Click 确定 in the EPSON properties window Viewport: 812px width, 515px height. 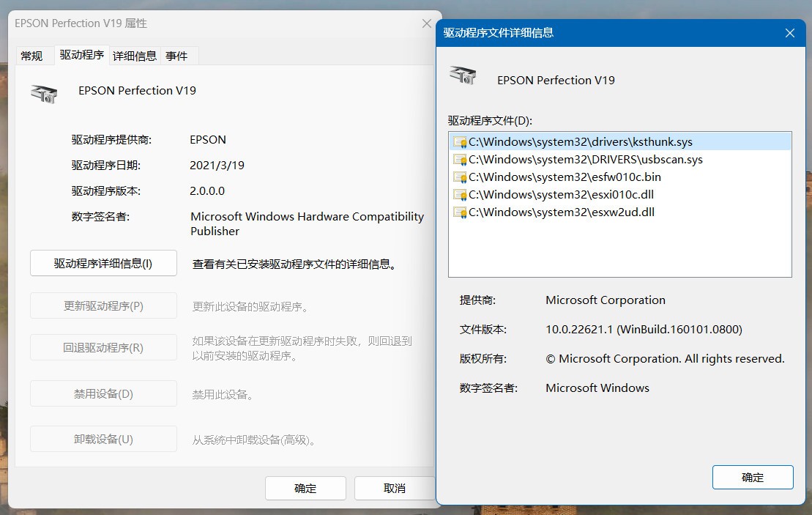pyautogui.click(x=305, y=488)
